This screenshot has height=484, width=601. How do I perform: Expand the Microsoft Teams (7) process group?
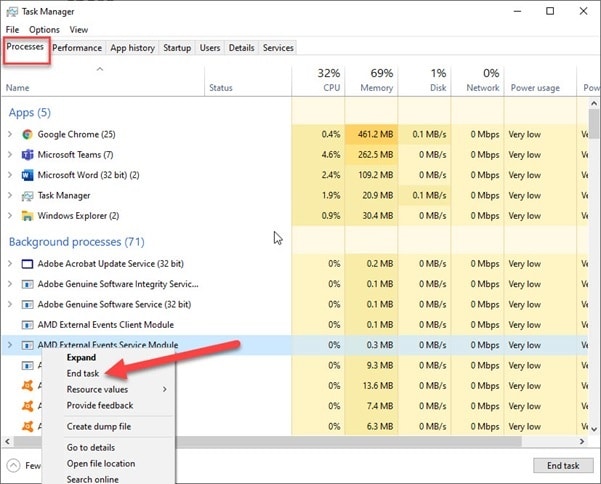tap(10, 154)
